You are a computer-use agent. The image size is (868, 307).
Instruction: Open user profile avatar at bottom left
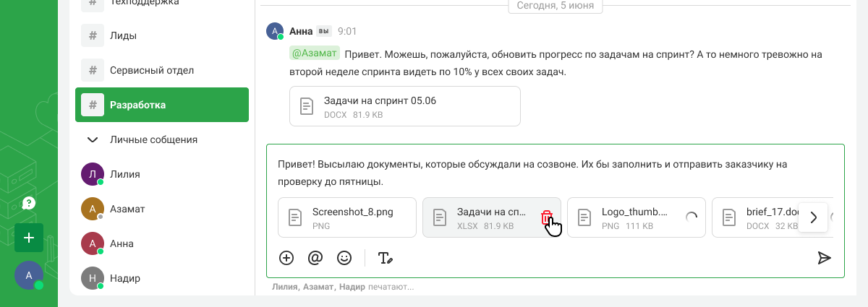(x=29, y=275)
